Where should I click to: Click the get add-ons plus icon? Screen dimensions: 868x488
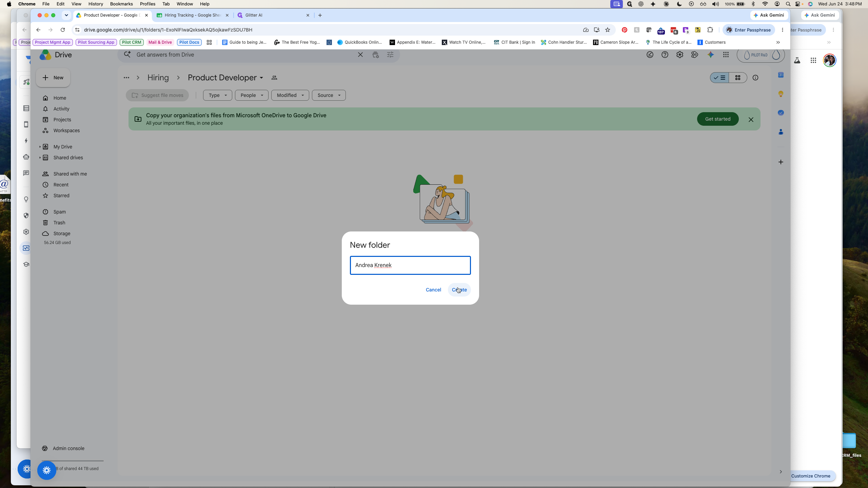point(781,162)
